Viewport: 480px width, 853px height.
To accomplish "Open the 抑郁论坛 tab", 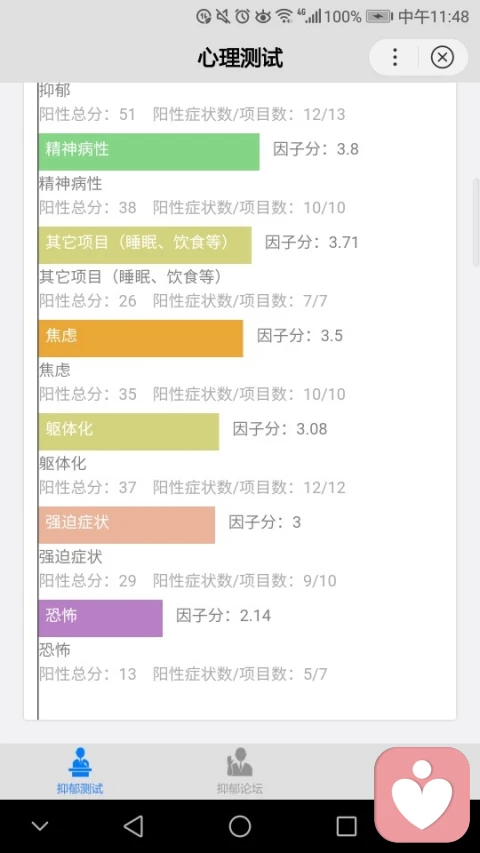I will [x=239, y=770].
